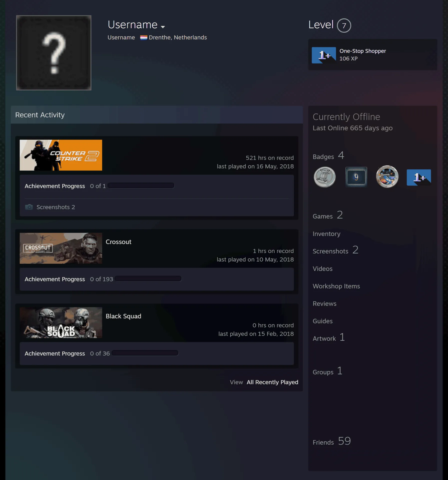Open the One-Stop Shopper featured badge icon
The width and height of the screenshot is (448, 480).
coord(324,55)
